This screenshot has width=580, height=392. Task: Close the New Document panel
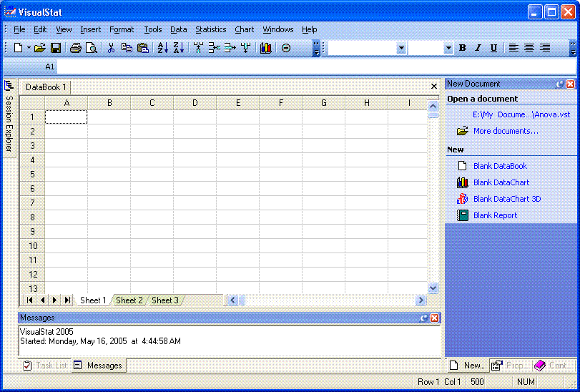571,84
